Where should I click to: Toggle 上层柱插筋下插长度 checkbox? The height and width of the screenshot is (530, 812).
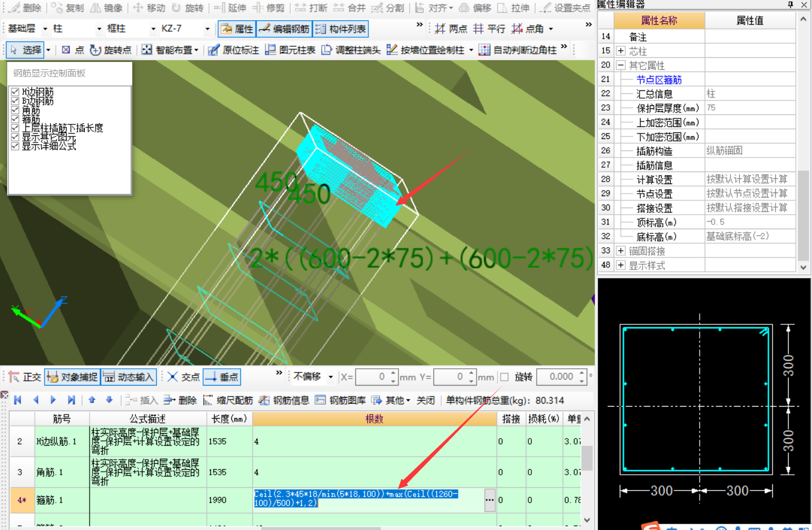pos(15,128)
